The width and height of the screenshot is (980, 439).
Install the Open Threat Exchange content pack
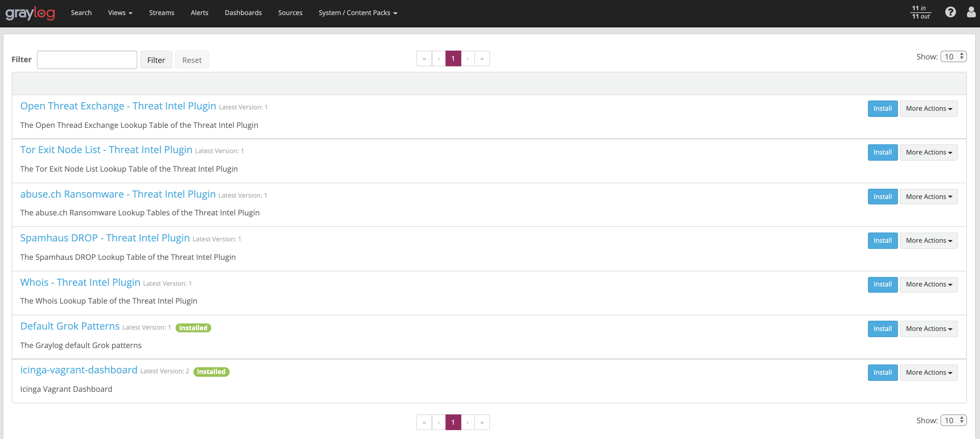(x=883, y=108)
